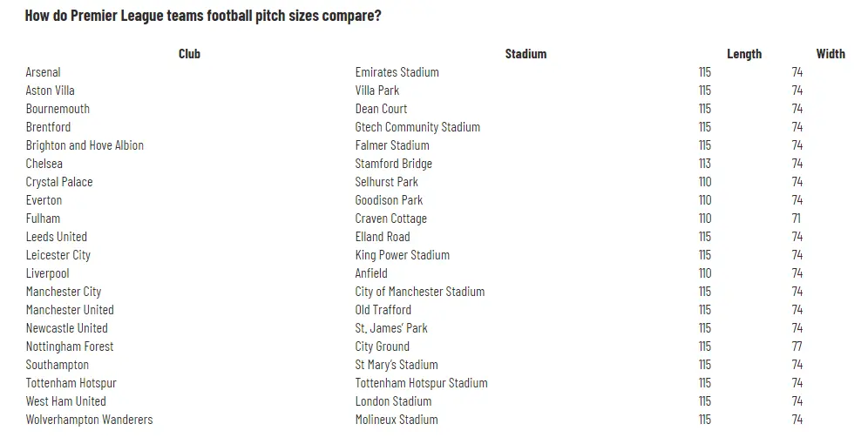Select the Anfield stadium cell

point(371,273)
